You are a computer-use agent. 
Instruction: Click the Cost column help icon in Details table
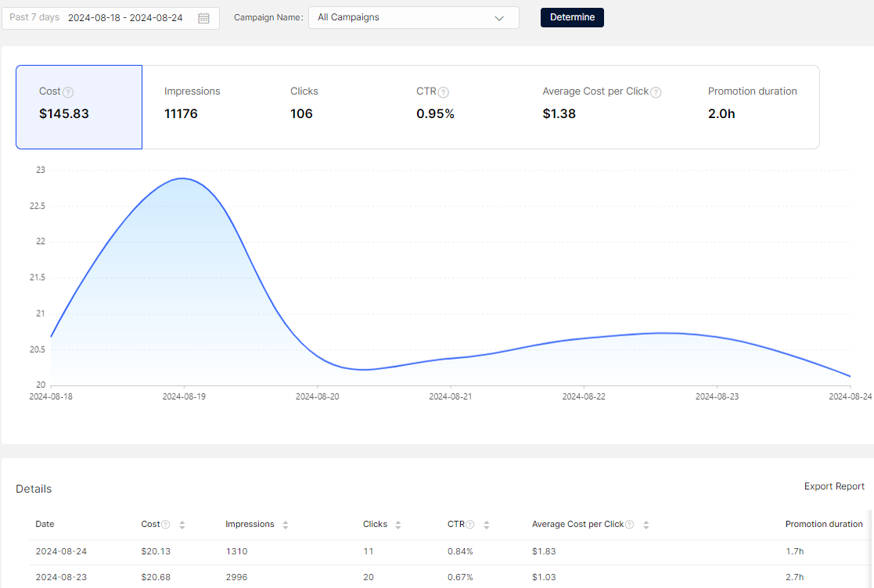pos(167,525)
